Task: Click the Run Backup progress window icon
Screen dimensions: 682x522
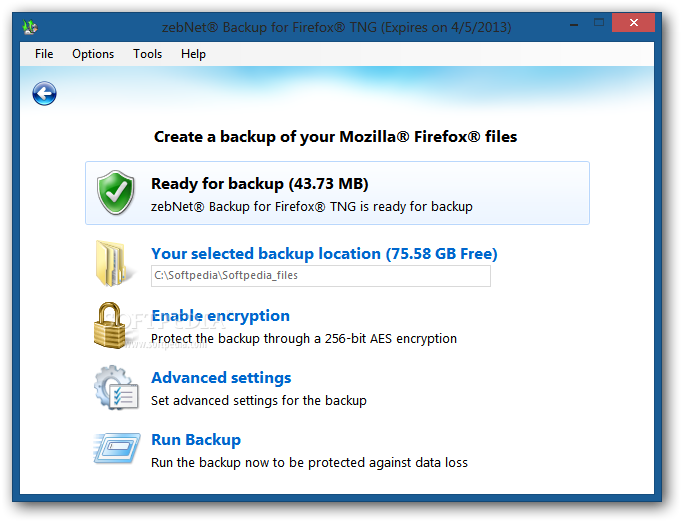Action: (117, 448)
